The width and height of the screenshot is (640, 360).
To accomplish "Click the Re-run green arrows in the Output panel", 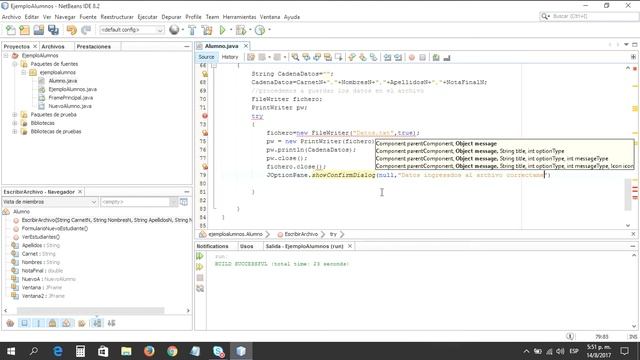I will (x=200, y=256).
